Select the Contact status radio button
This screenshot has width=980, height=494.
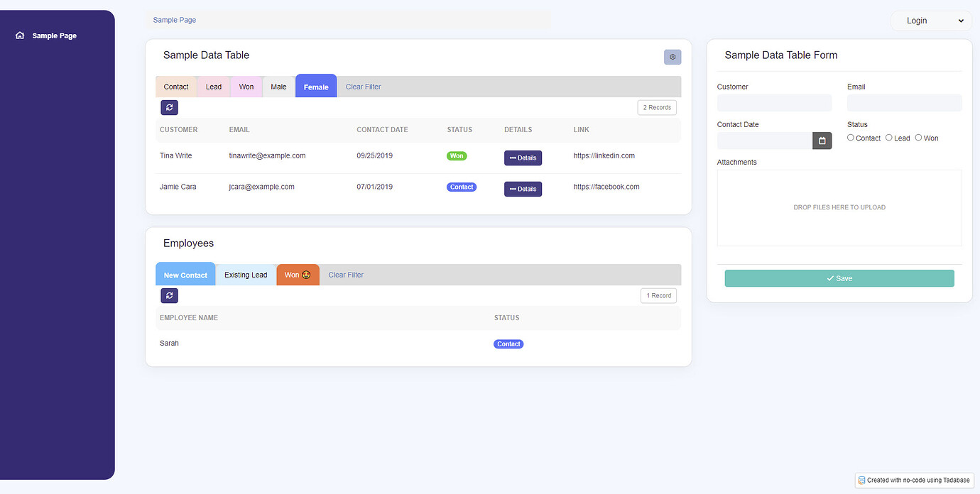point(851,138)
